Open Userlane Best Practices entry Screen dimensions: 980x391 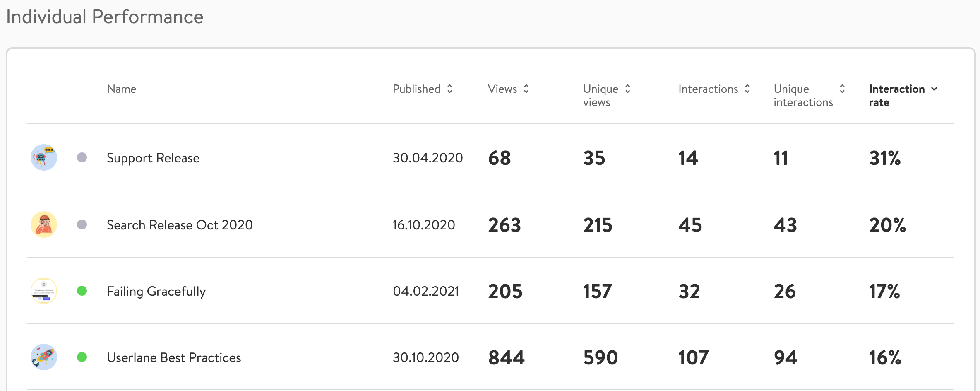pyautogui.click(x=174, y=357)
